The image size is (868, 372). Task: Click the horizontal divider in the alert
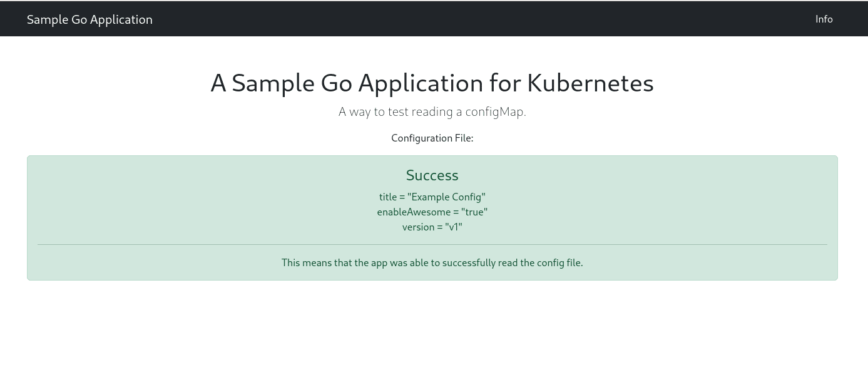click(x=432, y=244)
